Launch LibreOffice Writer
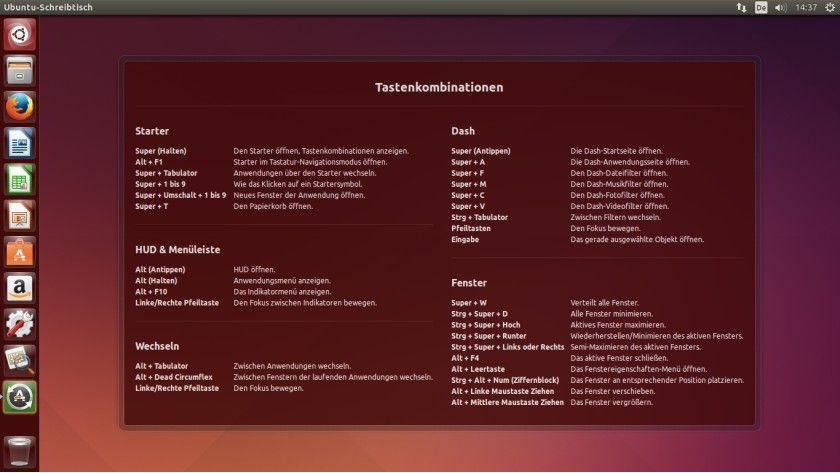 click(x=20, y=143)
